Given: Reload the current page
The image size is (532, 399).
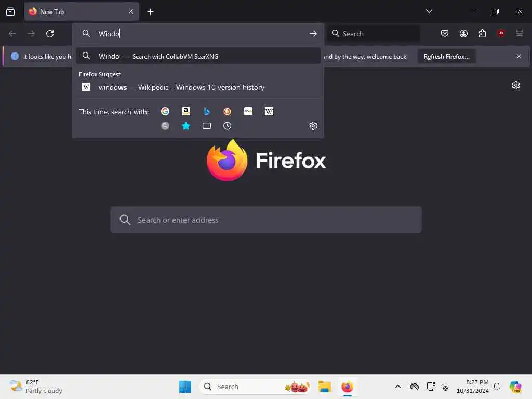Looking at the screenshot, I should [x=50, y=34].
